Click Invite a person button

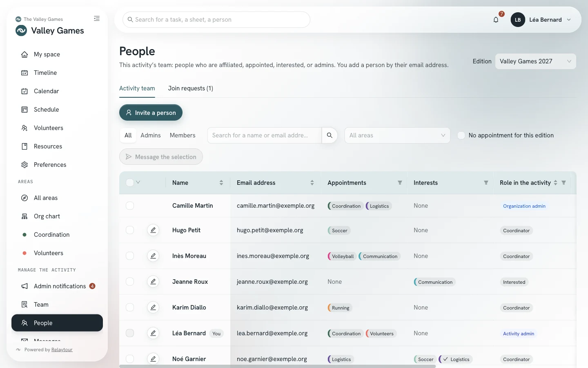pos(151,113)
